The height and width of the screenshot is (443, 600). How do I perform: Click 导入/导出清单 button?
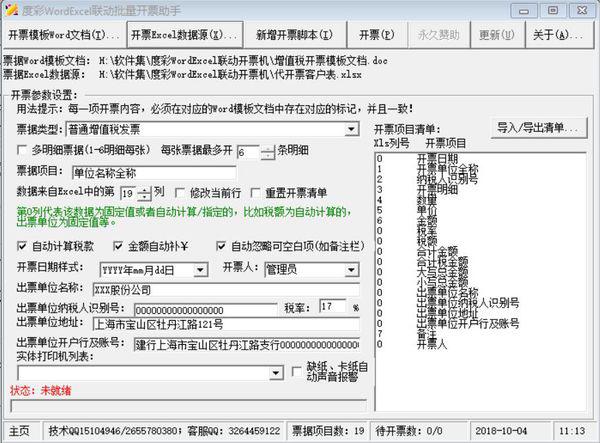pos(539,128)
